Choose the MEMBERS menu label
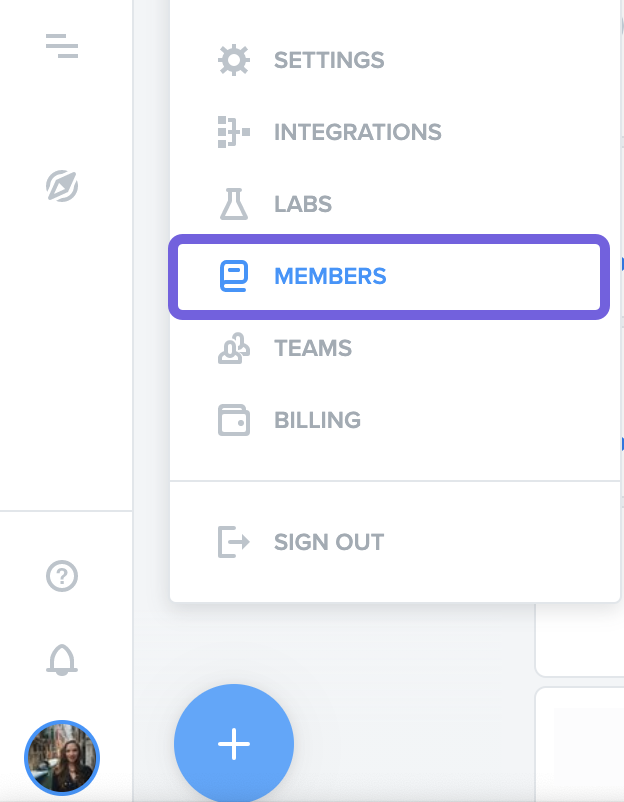 pos(330,276)
